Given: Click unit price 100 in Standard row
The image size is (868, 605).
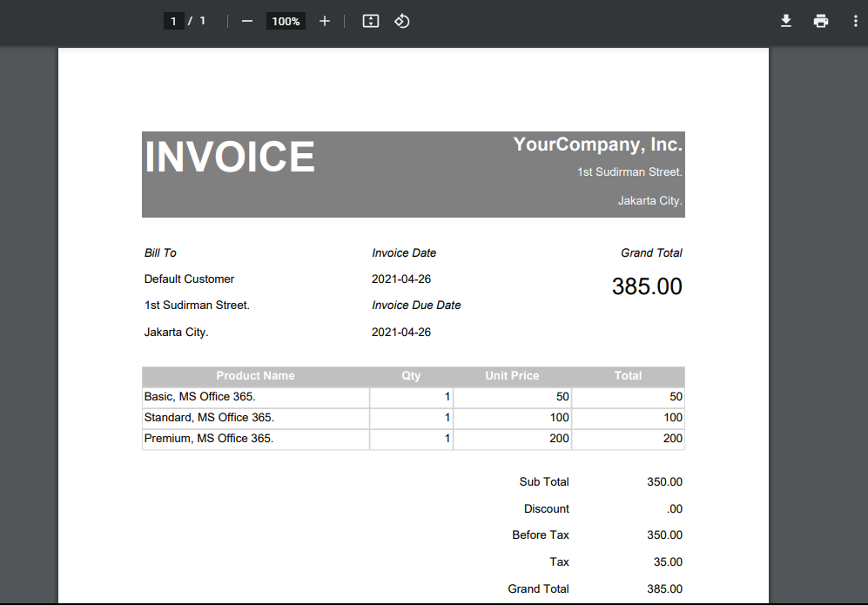Looking at the screenshot, I should [x=559, y=417].
